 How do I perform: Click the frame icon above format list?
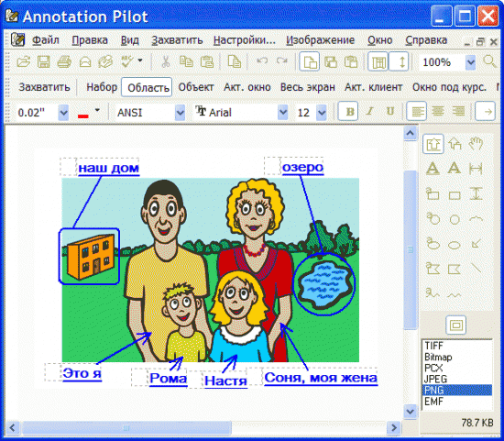[456, 325]
